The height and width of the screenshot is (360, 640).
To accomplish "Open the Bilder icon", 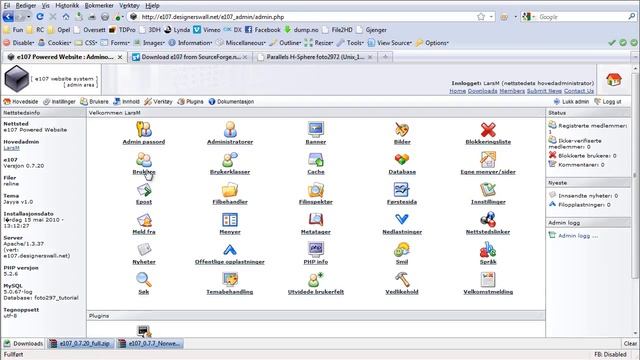I will coord(402,129).
